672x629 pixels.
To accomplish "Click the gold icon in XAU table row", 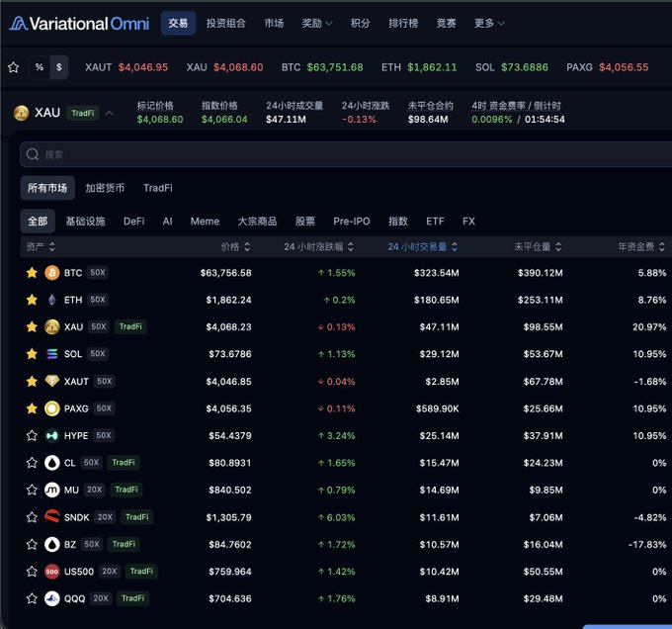I will 51,326.
